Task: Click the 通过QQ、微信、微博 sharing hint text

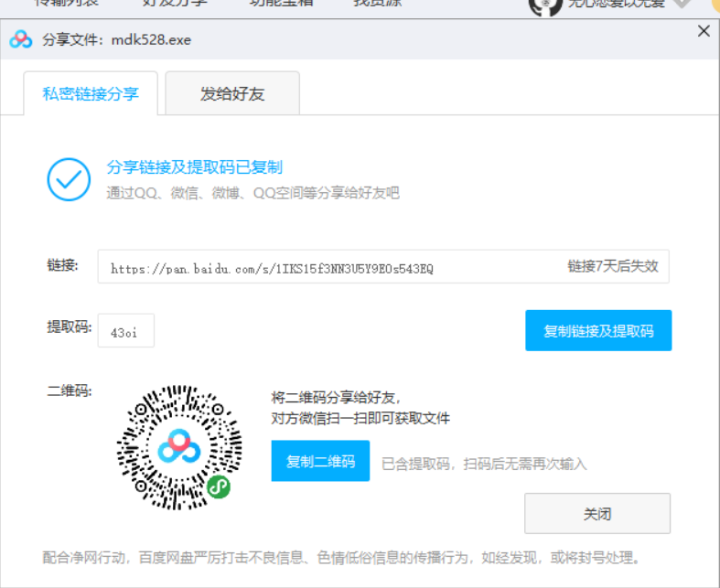Action: click(253, 193)
